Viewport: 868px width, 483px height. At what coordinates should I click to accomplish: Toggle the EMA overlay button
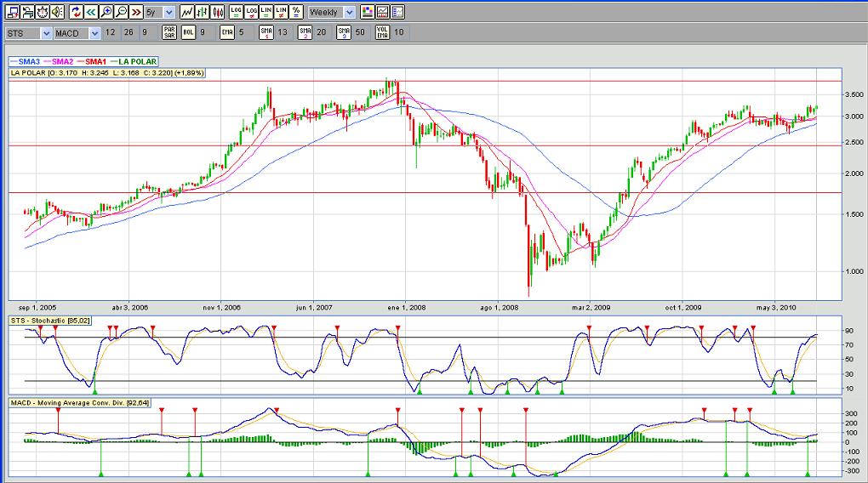227,32
